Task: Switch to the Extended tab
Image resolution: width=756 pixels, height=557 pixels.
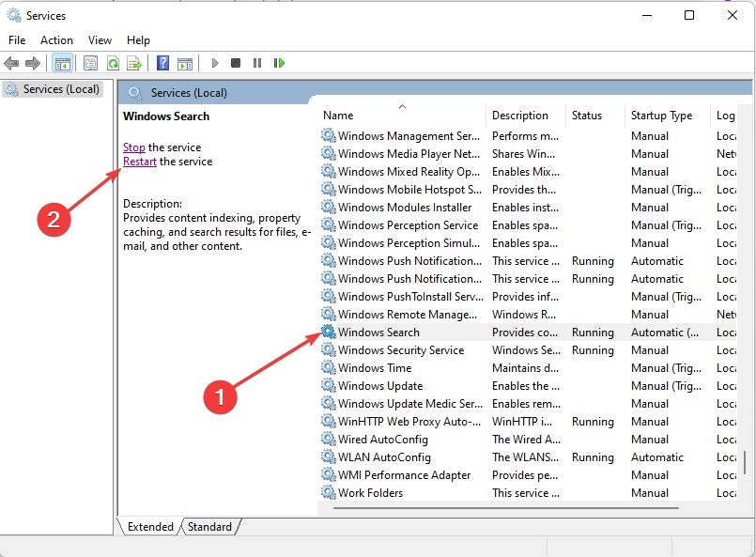Action: (x=149, y=527)
